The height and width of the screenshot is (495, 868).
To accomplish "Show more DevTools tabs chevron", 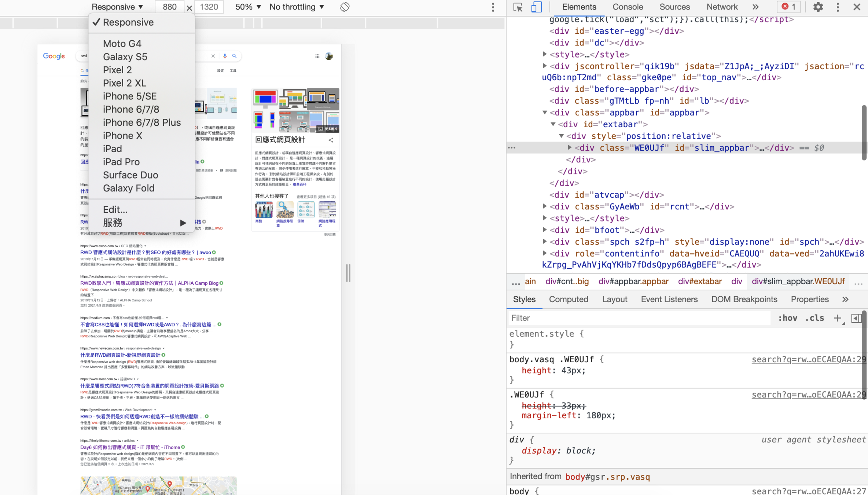I will [x=755, y=7].
